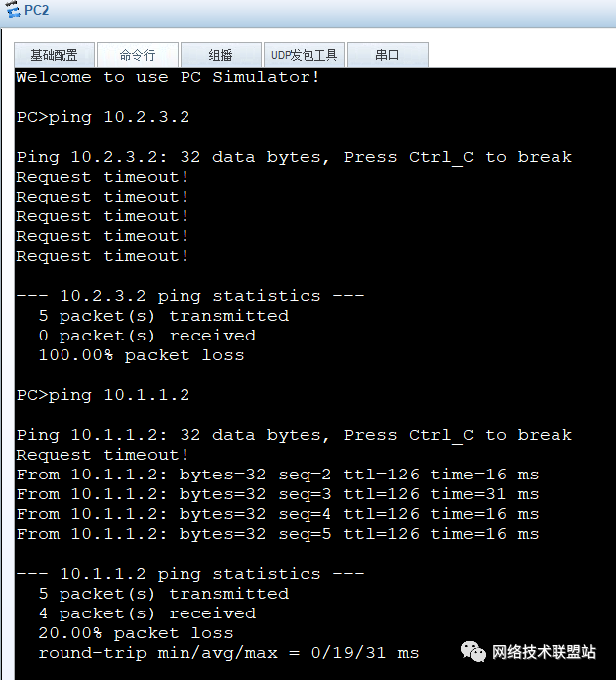616x680 pixels.
Task: Click the 10.2.3.2 ping statistics header
Action: 190,296
